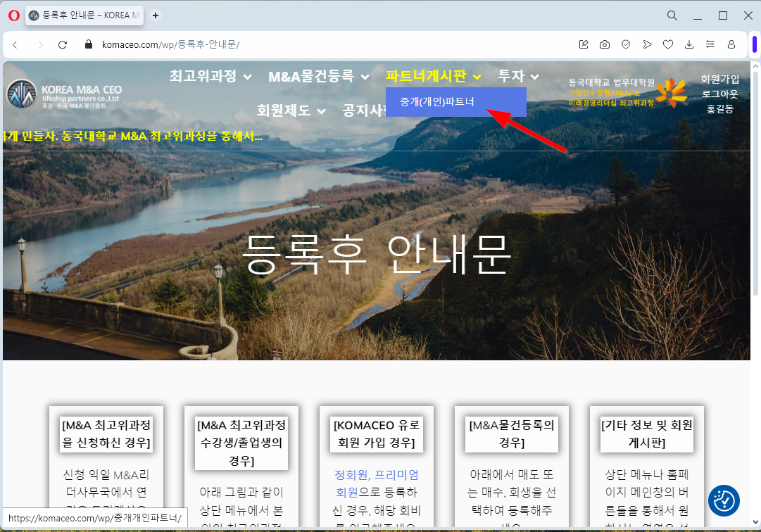Click the 로그아웃 link

[x=719, y=94]
